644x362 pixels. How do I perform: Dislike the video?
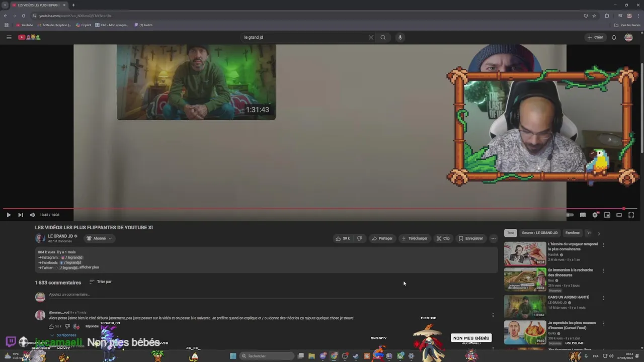tap(359, 238)
